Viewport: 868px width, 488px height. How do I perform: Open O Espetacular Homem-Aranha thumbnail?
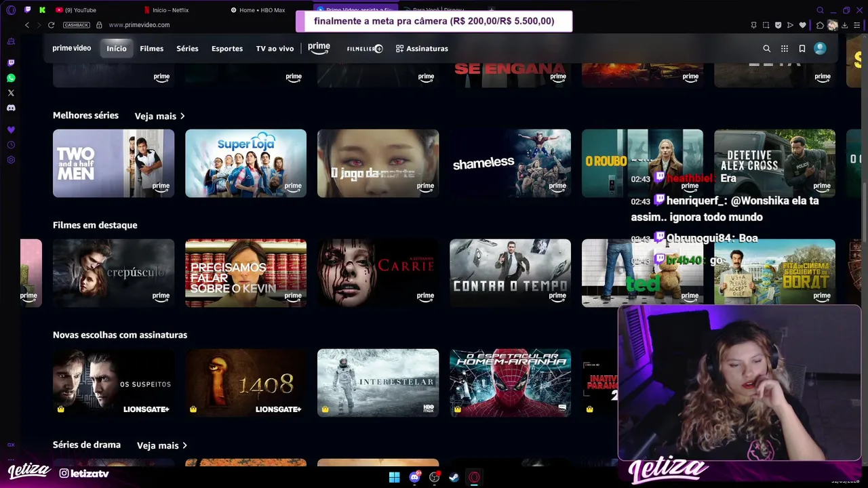[x=510, y=383]
